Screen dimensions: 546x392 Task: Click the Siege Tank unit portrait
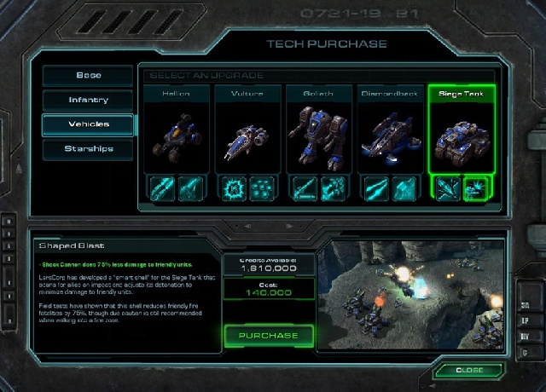point(462,137)
